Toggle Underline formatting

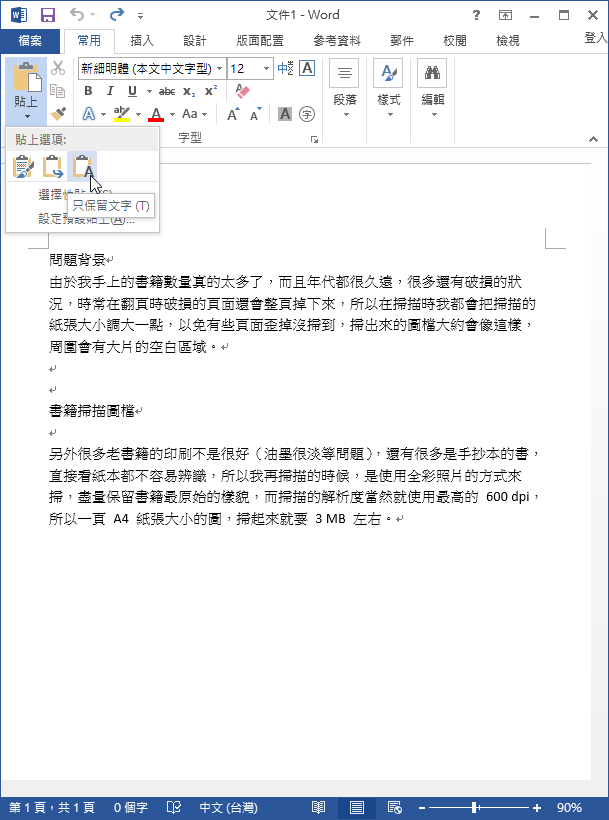click(132, 91)
